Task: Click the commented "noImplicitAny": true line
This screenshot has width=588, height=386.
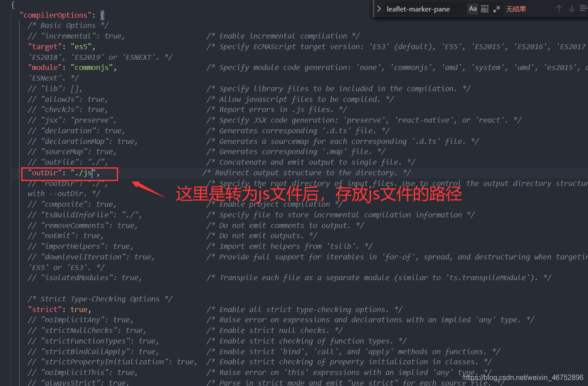Action: 81,320
